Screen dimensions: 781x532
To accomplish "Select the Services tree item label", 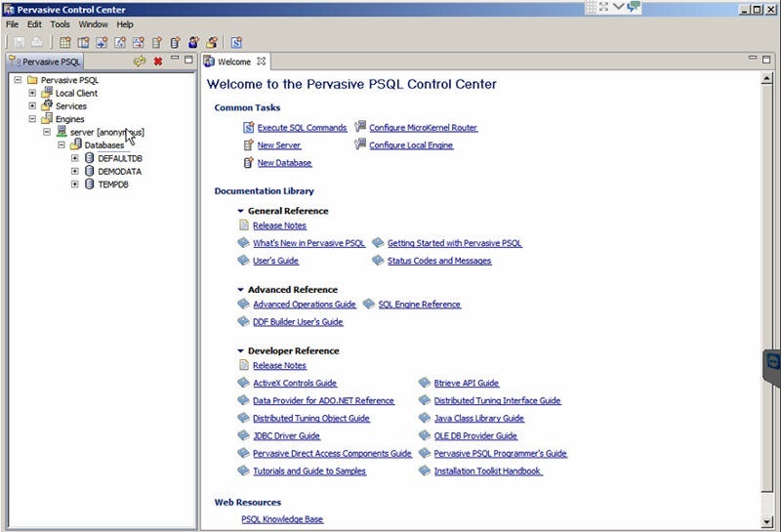I will pos(70,106).
